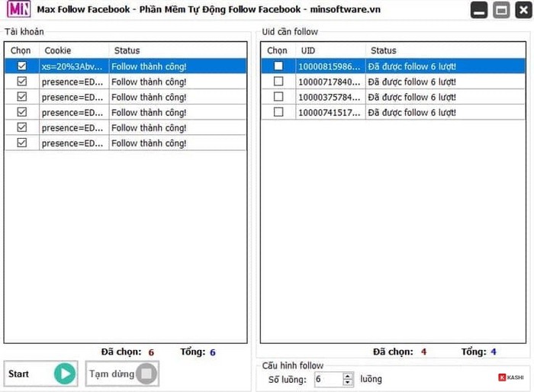Screen dimensions: 534x392
Task: Uncheck the fourth account row checkbox
Action: point(22,112)
